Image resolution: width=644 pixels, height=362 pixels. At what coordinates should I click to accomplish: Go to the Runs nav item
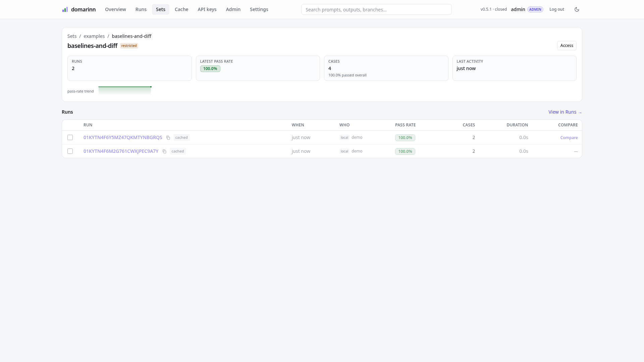[x=141, y=9]
